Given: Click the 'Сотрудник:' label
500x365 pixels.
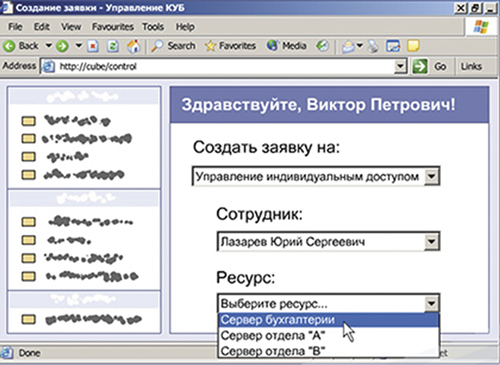Looking at the screenshot, I should point(259,214).
